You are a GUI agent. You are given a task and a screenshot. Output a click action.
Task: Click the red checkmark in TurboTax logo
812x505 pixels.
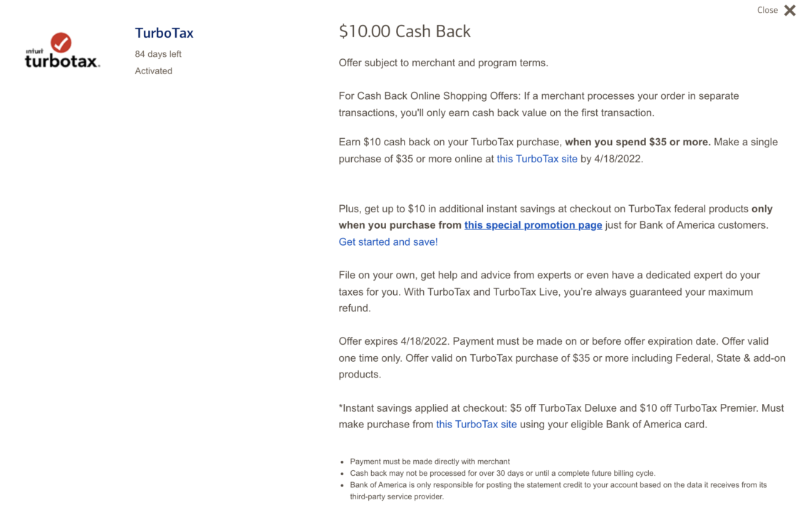61,42
